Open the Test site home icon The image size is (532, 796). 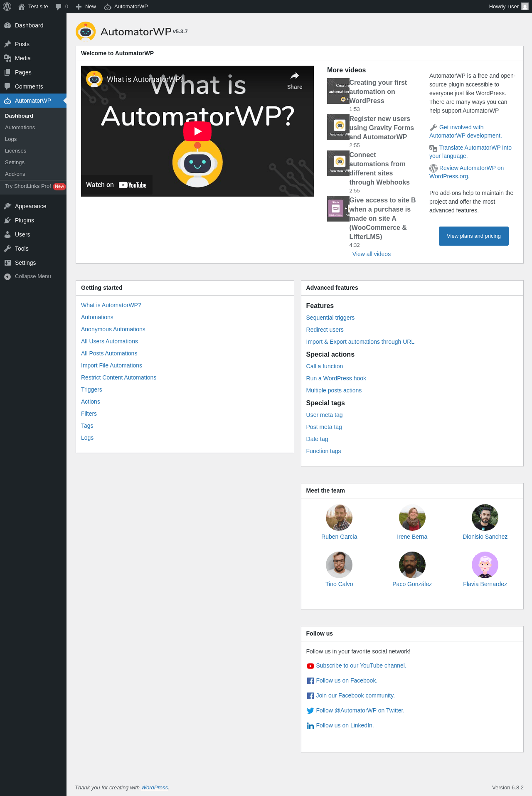pyautogui.click(x=22, y=7)
